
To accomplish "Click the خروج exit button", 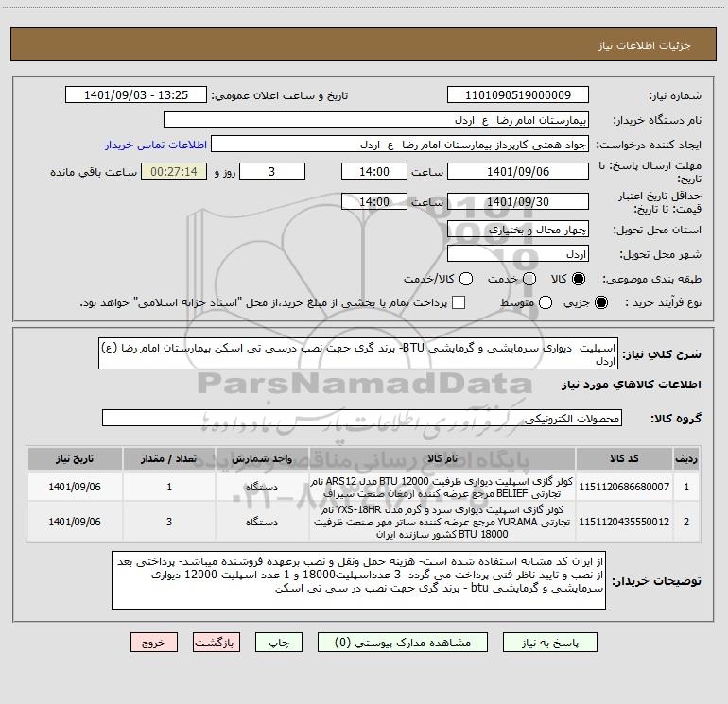I will (x=154, y=643).
